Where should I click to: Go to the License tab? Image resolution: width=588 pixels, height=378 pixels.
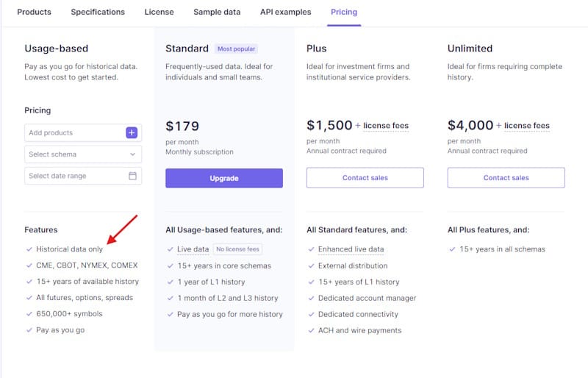pyautogui.click(x=159, y=13)
